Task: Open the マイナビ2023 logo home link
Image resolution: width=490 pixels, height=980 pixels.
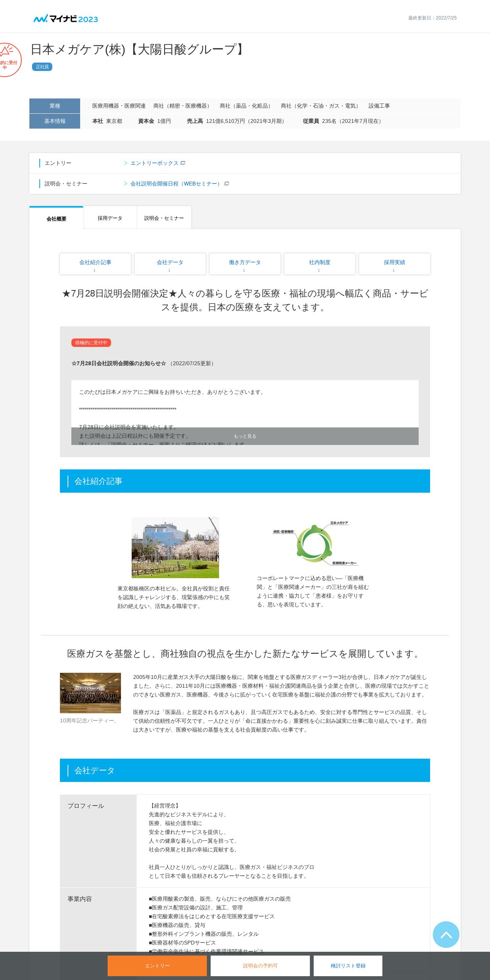Action: (66, 19)
